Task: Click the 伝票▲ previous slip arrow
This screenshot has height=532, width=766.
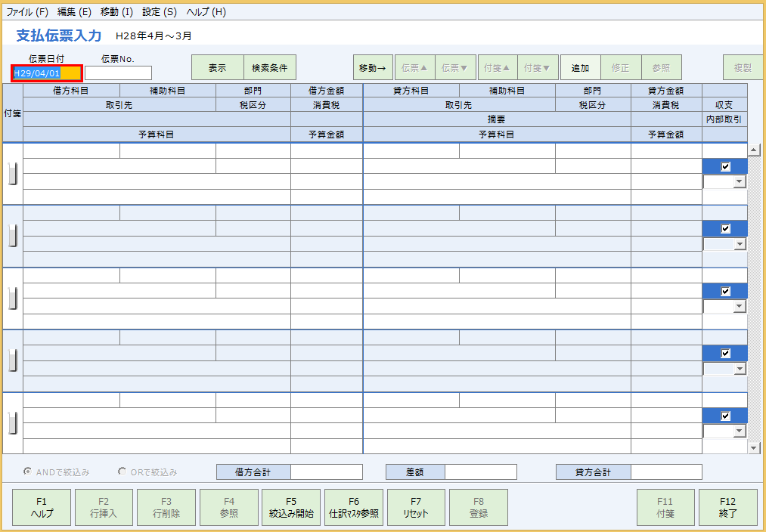Action: pos(414,67)
